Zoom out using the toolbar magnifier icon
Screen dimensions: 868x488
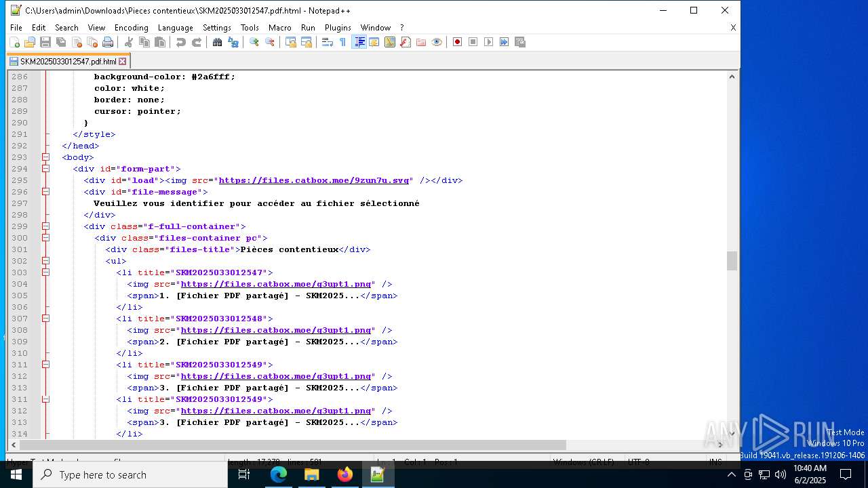coord(270,42)
